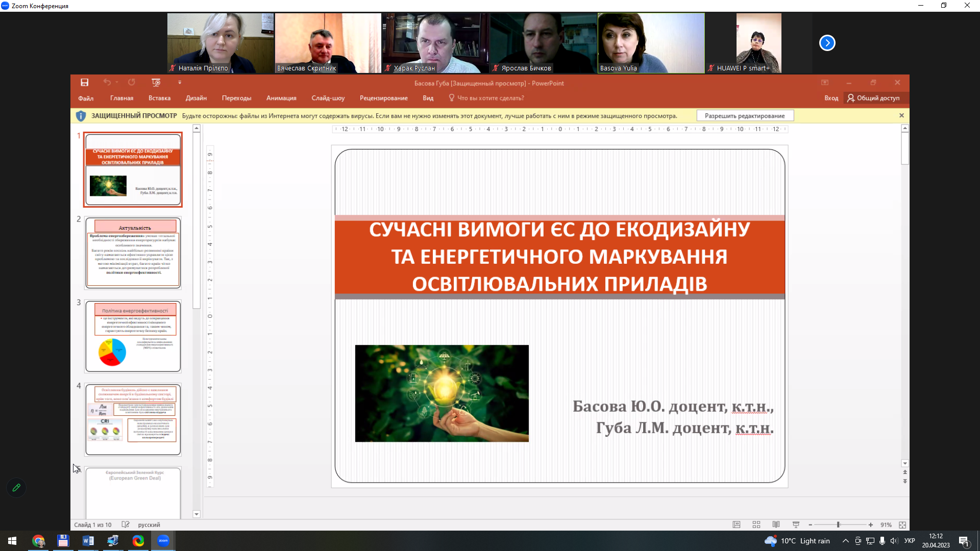This screenshot has height=551, width=980.
Task: Click the main editor scroll down arrow
Action: click(x=905, y=464)
